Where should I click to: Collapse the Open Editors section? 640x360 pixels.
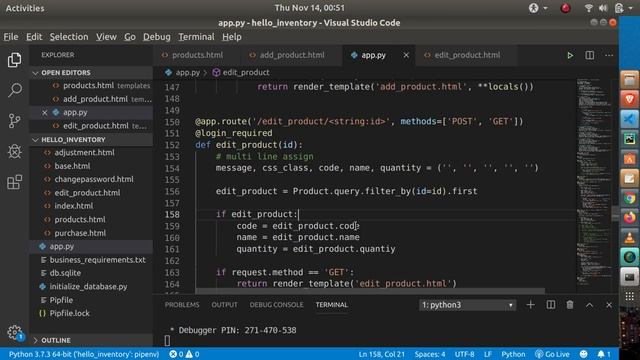(92, 73)
